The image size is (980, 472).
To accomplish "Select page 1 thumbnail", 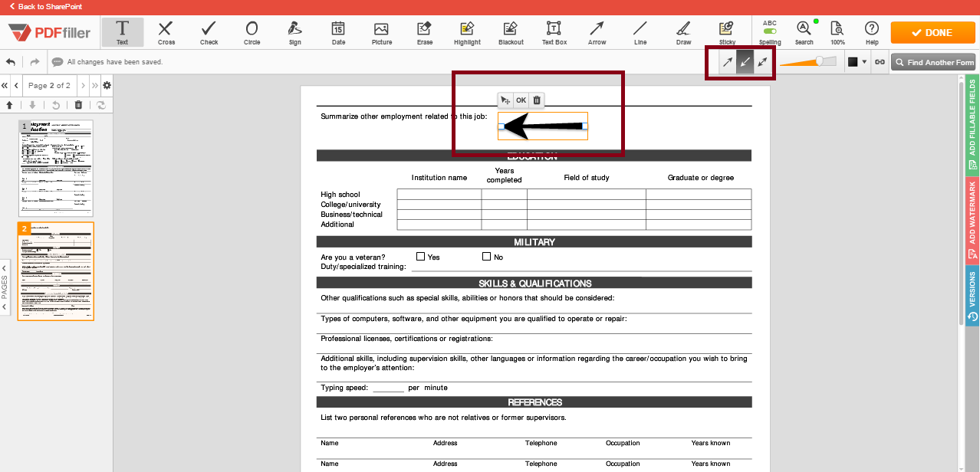I will 55,168.
